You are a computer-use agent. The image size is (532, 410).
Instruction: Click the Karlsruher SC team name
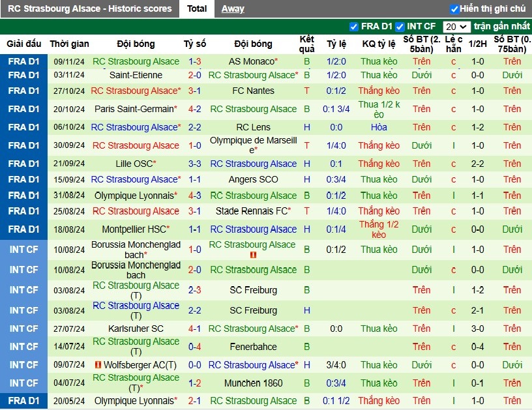pos(136,329)
